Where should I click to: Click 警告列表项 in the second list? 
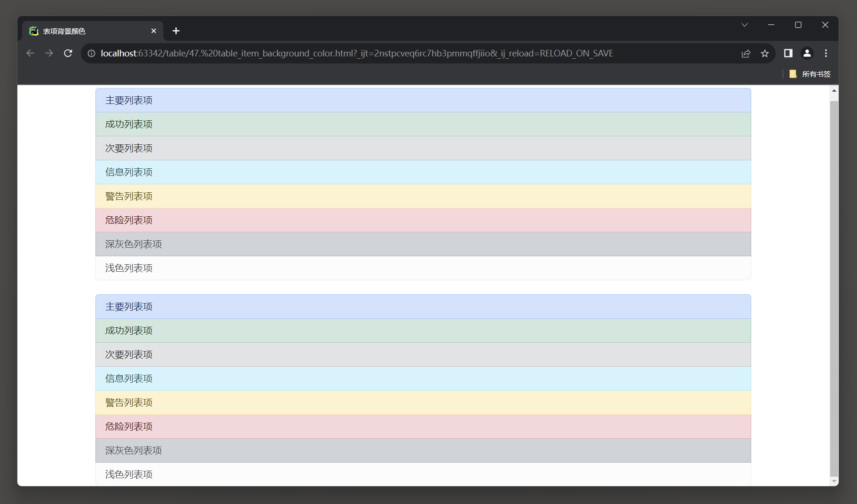[423, 402]
